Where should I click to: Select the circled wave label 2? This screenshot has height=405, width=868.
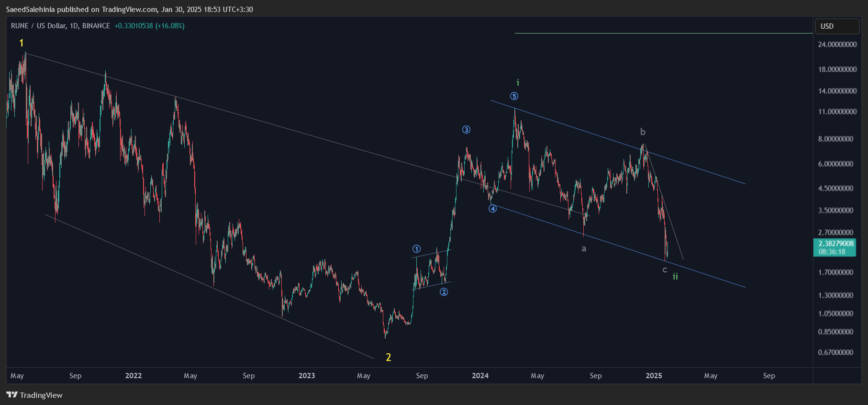pyautogui.click(x=444, y=292)
